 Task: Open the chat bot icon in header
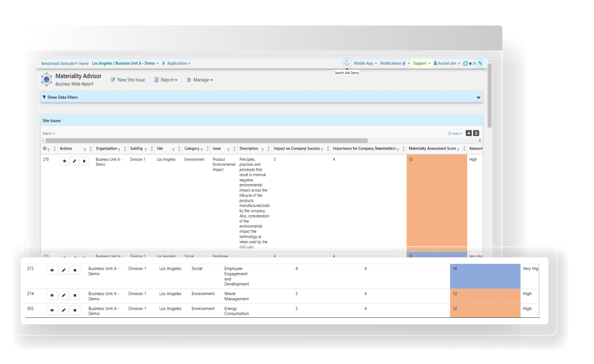(465, 63)
